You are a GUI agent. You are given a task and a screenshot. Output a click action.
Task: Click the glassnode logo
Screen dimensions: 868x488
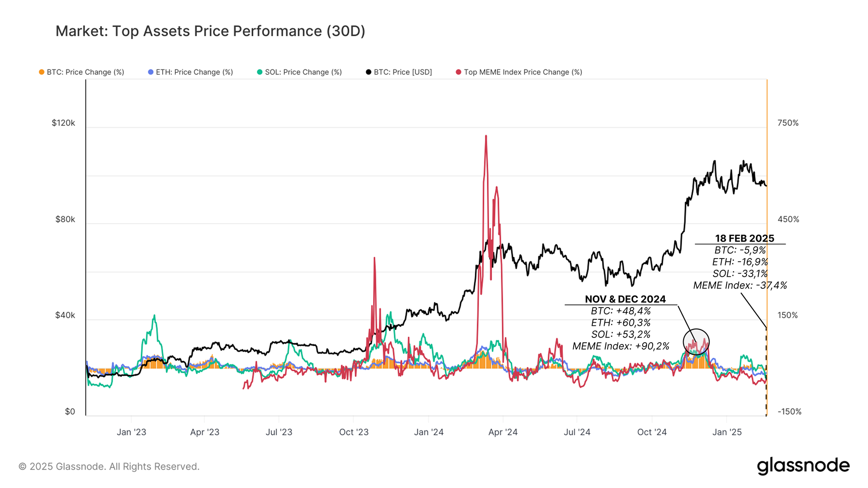click(x=803, y=466)
